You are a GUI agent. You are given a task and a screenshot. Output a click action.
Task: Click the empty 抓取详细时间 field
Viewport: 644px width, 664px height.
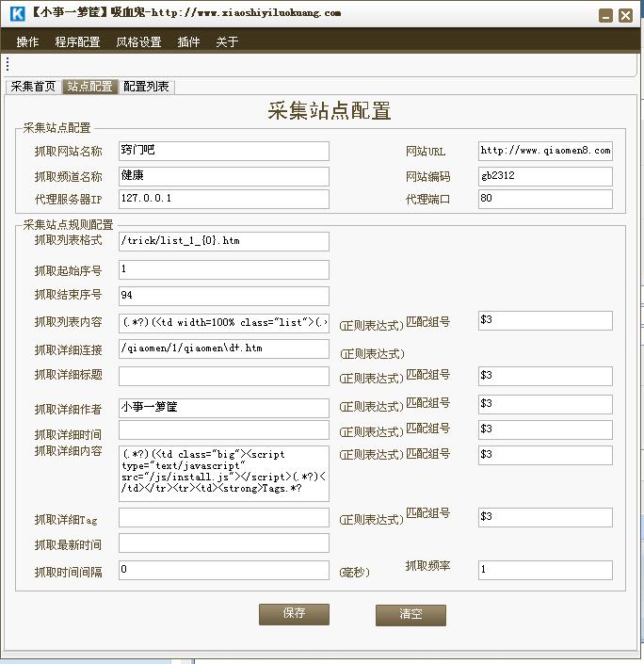[x=223, y=429]
